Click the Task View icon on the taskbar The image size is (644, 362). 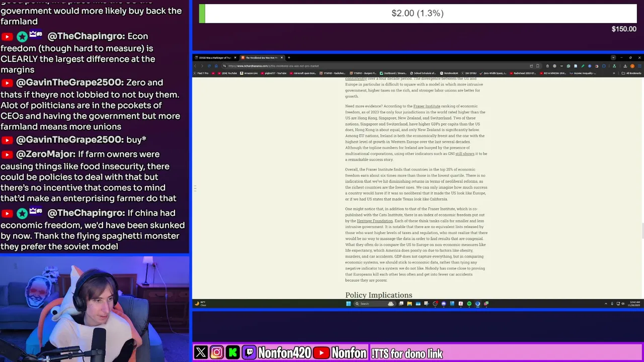(x=401, y=304)
